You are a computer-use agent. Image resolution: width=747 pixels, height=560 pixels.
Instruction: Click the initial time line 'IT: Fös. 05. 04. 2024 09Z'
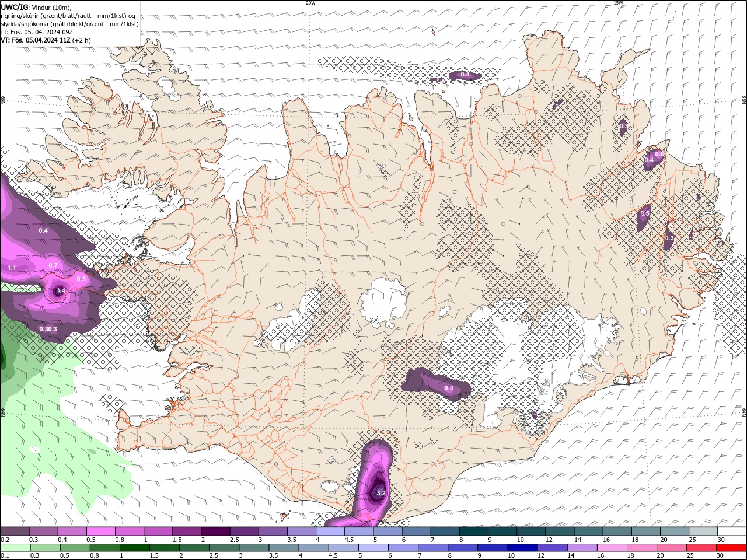37,32
